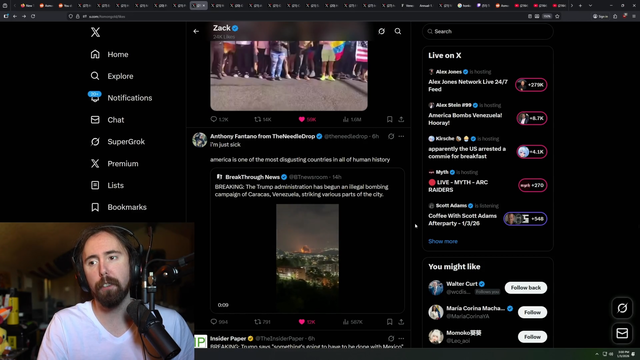Screen dimensions: 640x360
Task: Click the +4.1K listeners badge
Action: pyautogui.click(x=531, y=152)
